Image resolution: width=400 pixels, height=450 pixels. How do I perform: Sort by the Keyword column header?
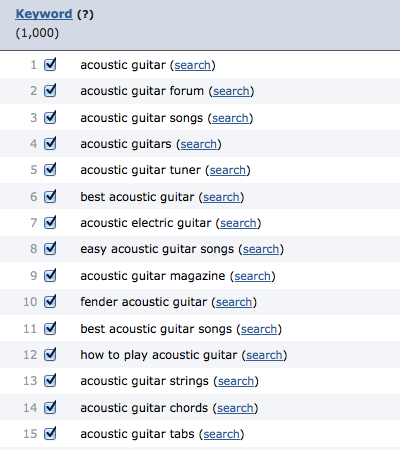pos(44,14)
